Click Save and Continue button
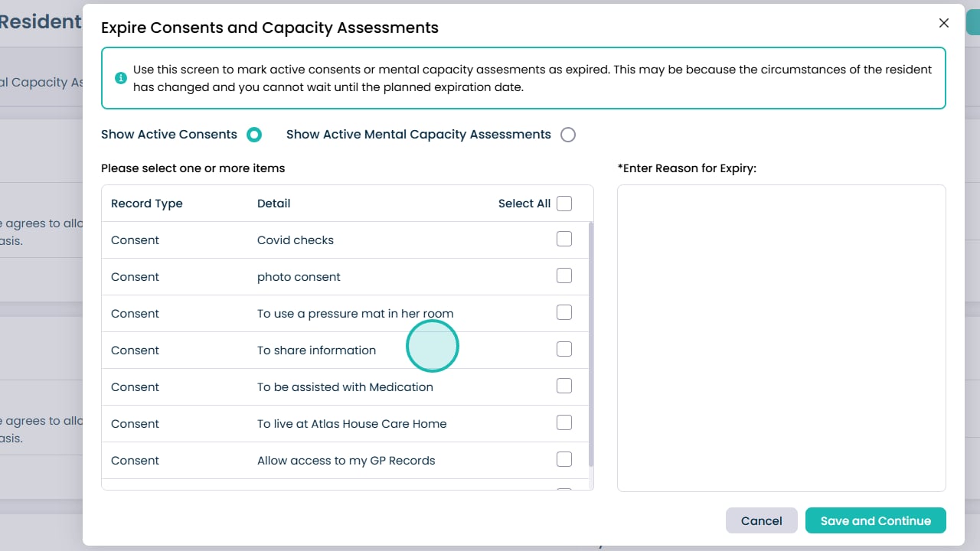Screen dimensions: 980x551 875,521
